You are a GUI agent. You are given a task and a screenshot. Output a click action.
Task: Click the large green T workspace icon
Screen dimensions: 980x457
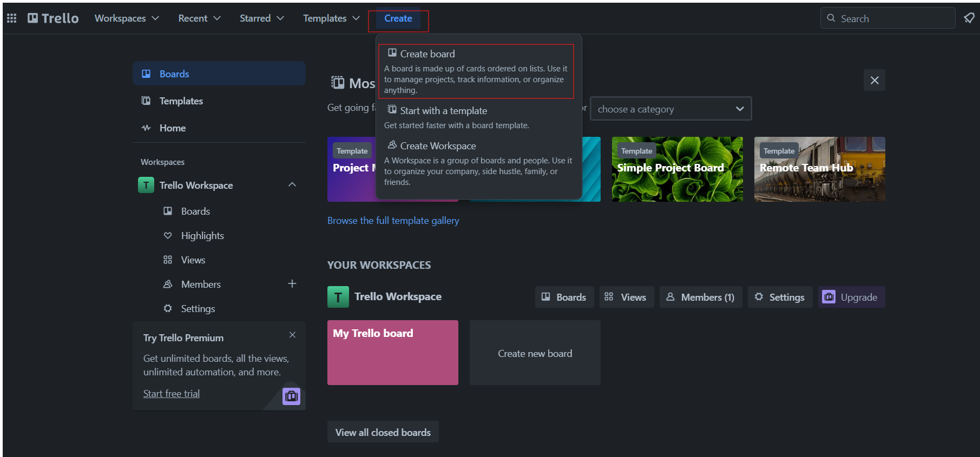point(338,297)
